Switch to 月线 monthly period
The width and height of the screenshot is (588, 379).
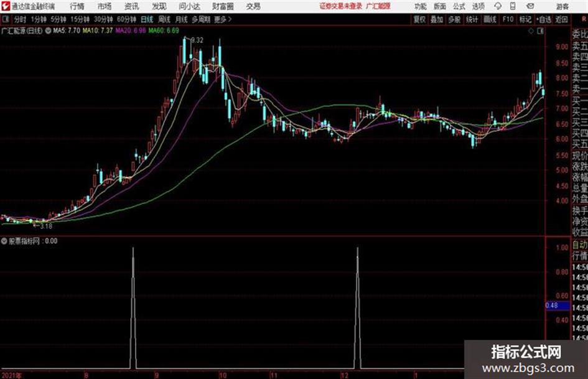[x=181, y=19]
